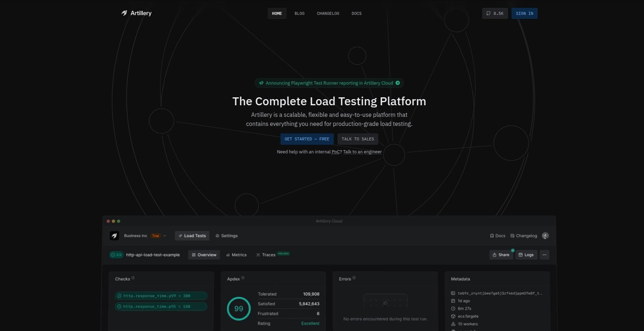
Task: Click the help icon next to Apdex
Action: [243, 278]
